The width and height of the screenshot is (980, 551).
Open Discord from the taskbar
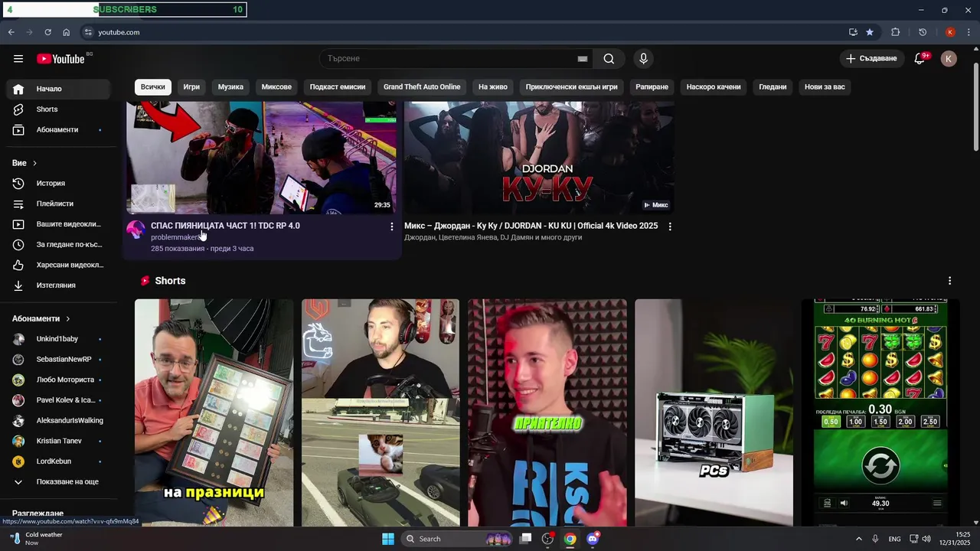(593, 539)
